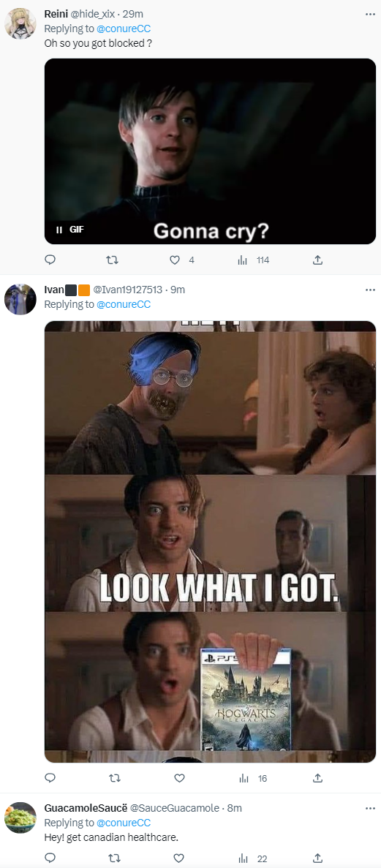Retweet Ivan's meme tweet
Screen dimensions: 381x868
(x=115, y=778)
